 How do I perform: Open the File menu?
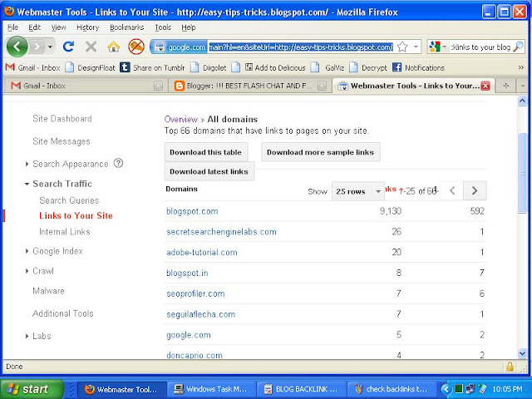click(12, 27)
